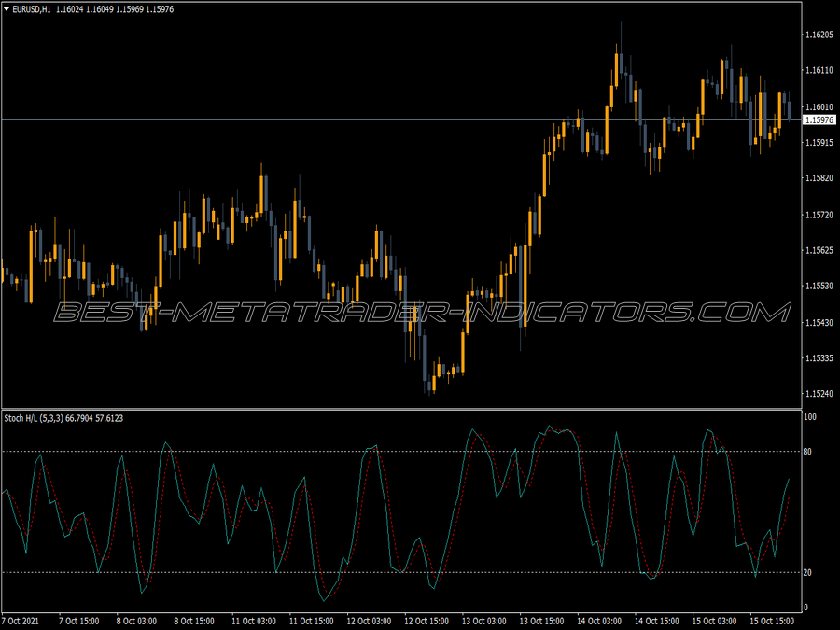Select the 14 Oct 03:00 time label

(599, 622)
